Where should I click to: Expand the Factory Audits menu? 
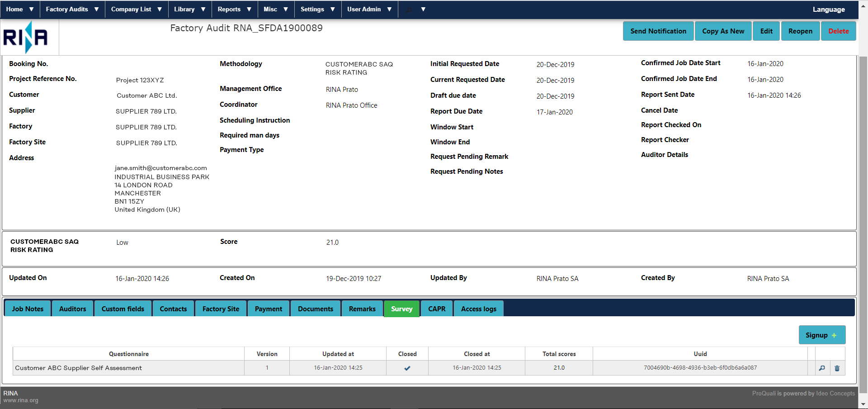(72, 9)
